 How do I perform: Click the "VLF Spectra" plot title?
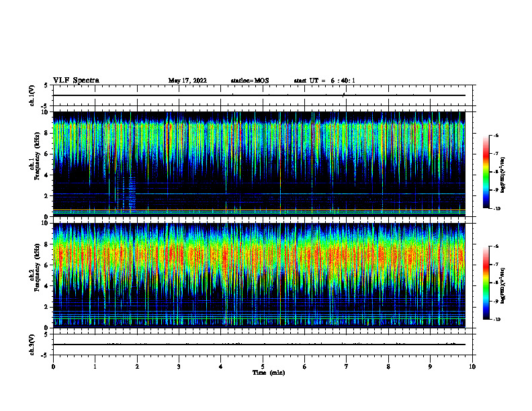click(x=76, y=81)
